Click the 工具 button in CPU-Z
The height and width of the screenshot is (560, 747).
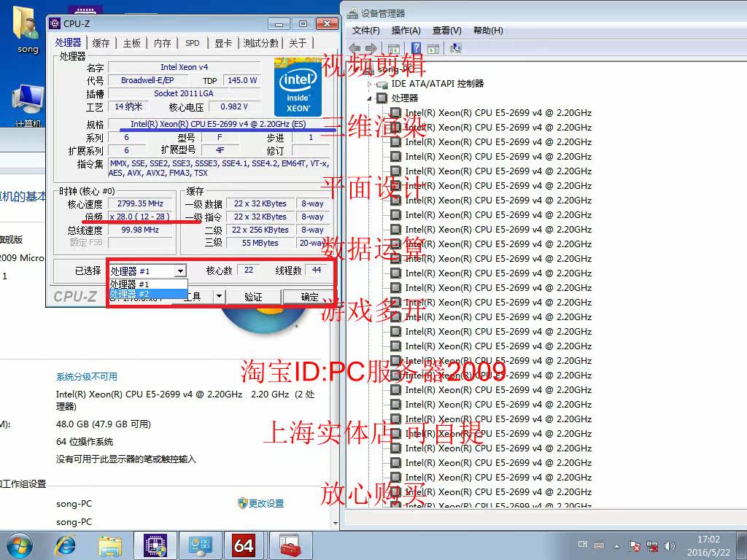pyautogui.click(x=194, y=297)
